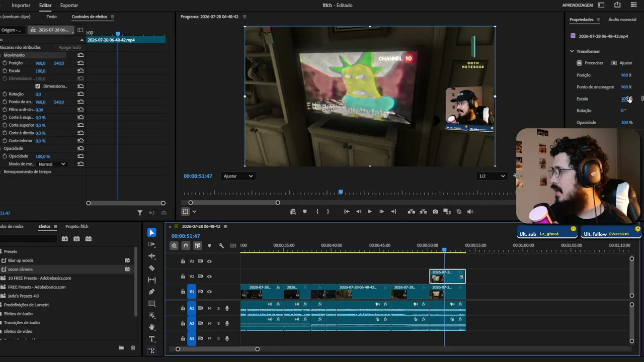Viewport: 644px width, 362px height.
Task: Step back one frame
Action: coord(358,212)
